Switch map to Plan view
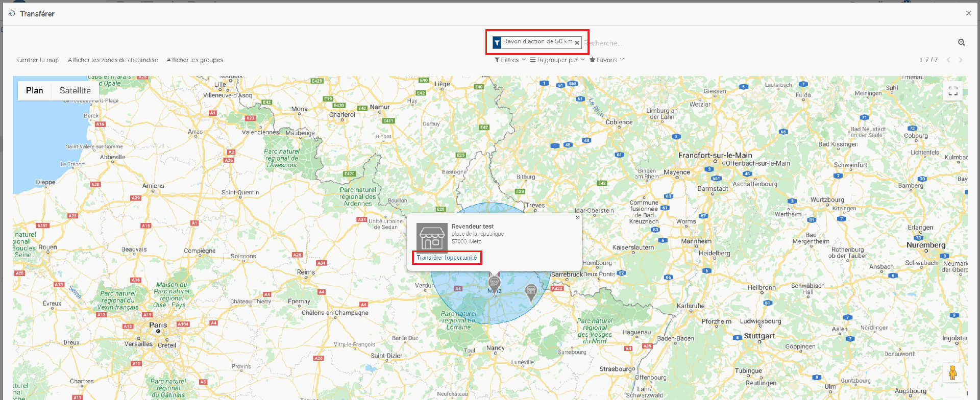Viewport: 980px width, 400px height. coord(35,90)
